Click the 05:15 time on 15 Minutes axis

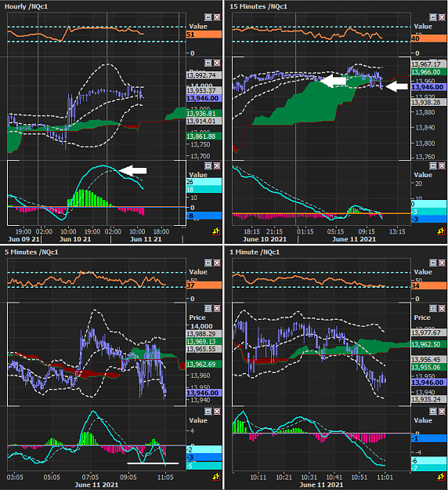335,231
